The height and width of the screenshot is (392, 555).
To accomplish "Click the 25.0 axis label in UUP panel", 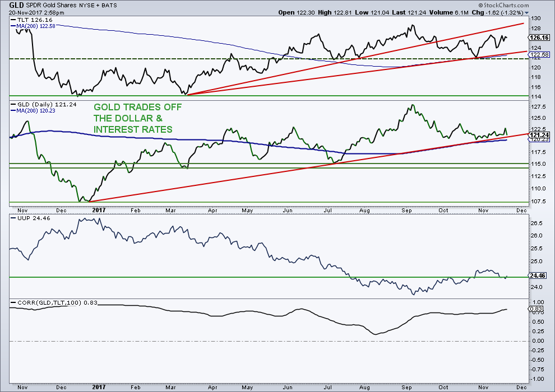I will (x=536, y=261).
